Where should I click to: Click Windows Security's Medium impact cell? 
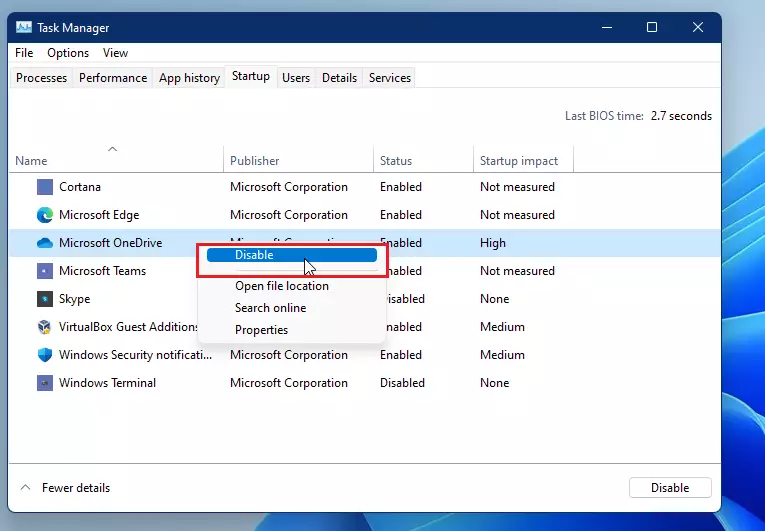502,355
